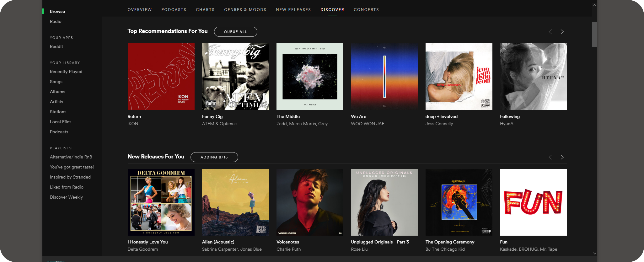644x262 pixels.
Task: Switch to the New Releases tab
Action: (x=293, y=10)
